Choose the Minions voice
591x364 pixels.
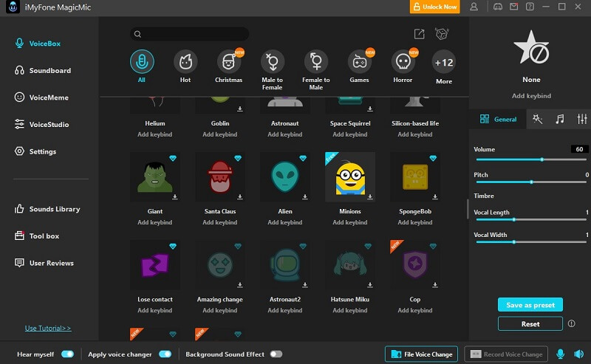(x=350, y=176)
